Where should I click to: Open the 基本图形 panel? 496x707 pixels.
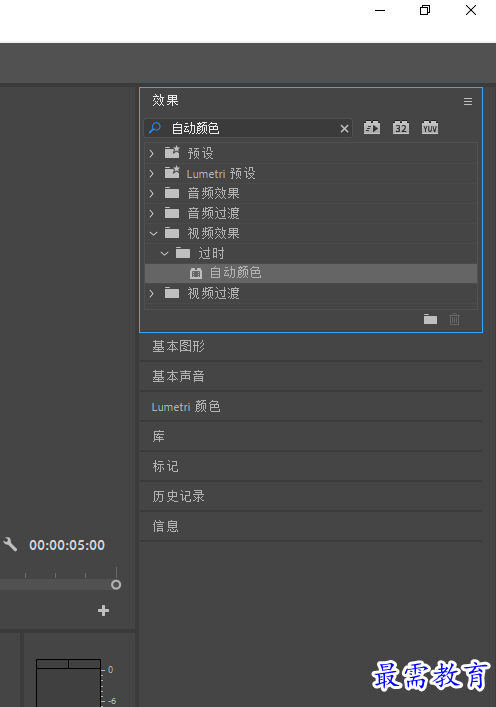(x=311, y=346)
